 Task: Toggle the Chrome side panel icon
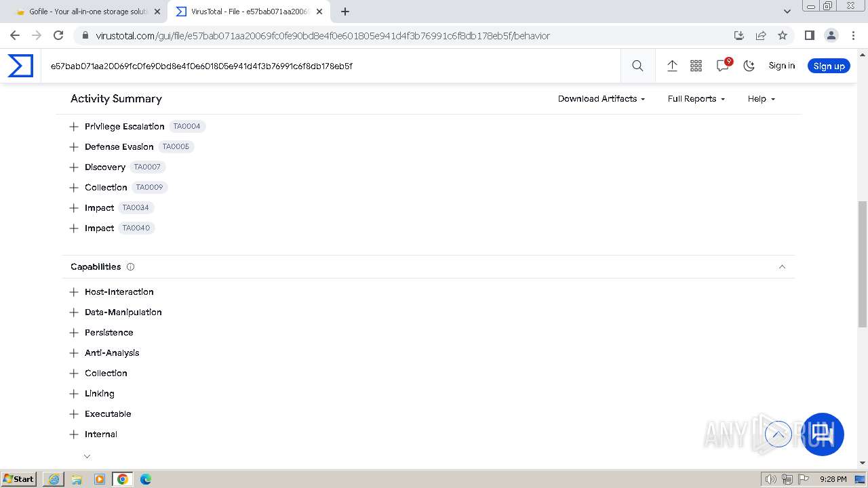click(809, 35)
